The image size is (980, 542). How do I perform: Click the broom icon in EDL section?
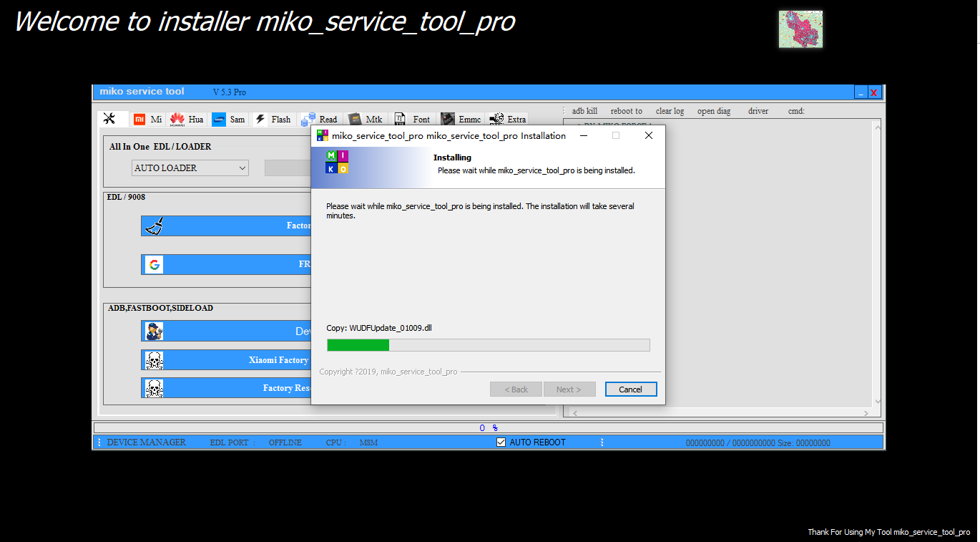(154, 226)
